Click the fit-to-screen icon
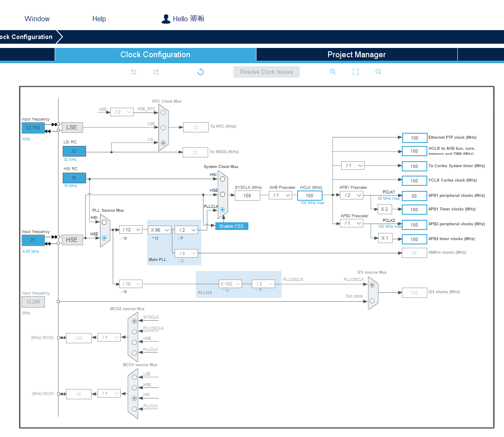The width and height of the screenshot is (504, 437). (x=356, y=72)
